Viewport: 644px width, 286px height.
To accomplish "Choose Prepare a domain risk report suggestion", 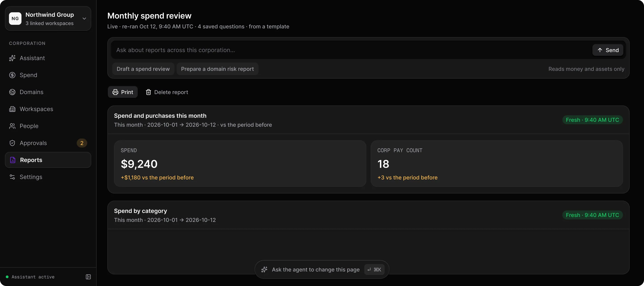I will pyautogui.click(x=217, y=69).
